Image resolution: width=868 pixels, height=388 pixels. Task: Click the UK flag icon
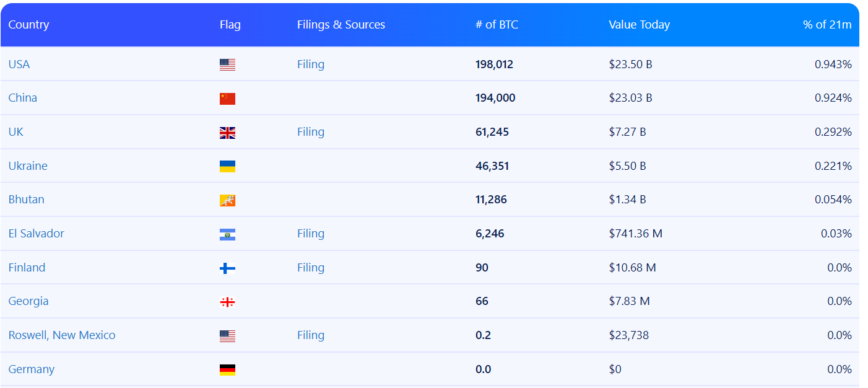coord(227,133)
